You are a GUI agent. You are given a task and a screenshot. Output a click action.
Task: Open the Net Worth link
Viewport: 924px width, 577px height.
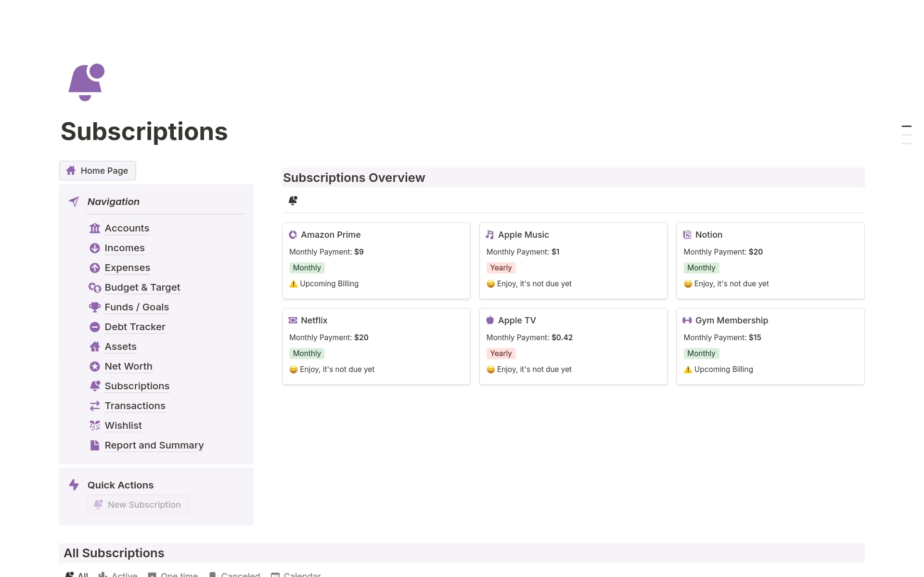(x=128, y=366)
